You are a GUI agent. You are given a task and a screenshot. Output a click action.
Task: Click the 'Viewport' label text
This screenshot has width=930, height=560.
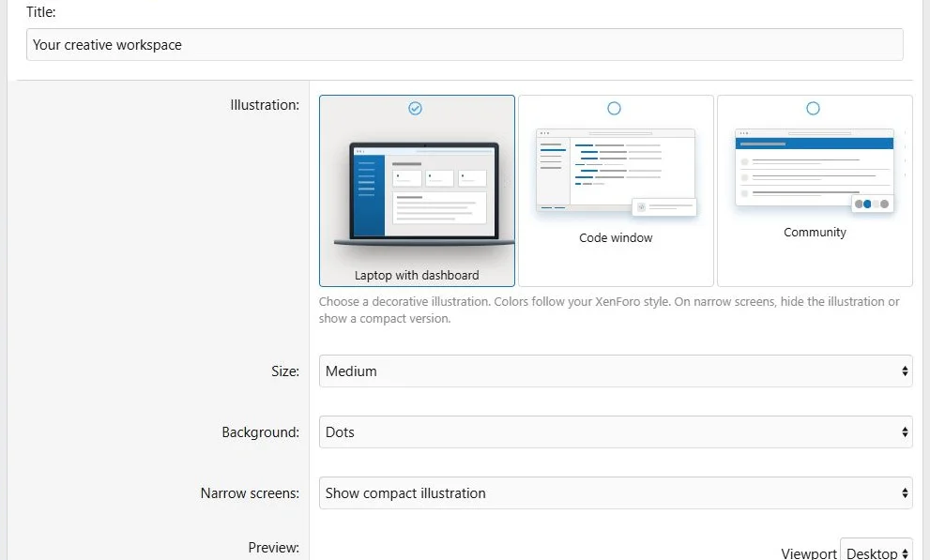pyautogui.click(x=808, y=553)
